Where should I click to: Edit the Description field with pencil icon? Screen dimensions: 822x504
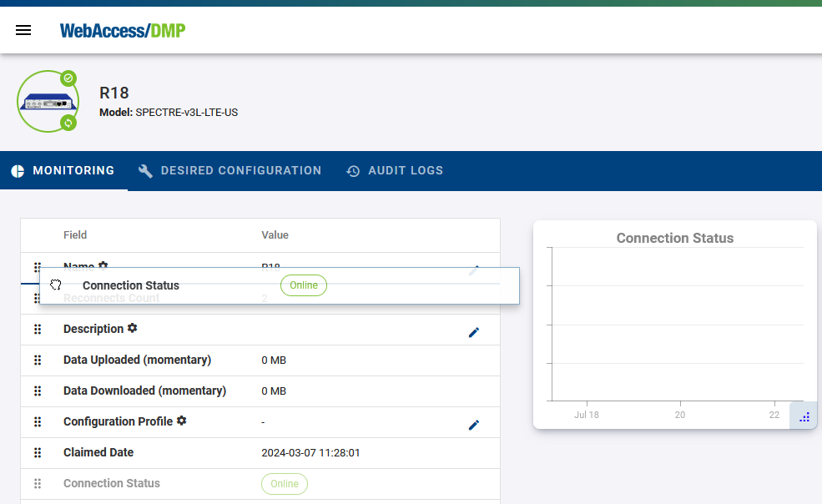pyautogui.click(x=474, y=332)
